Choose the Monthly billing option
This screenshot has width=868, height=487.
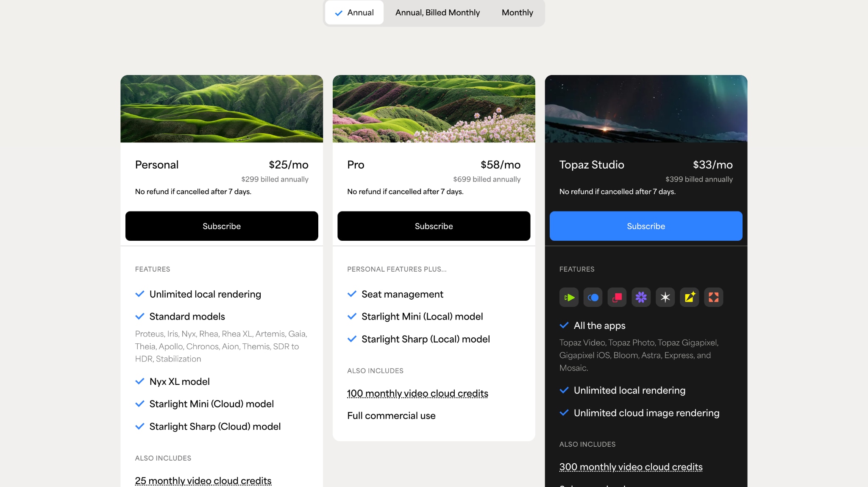517,13
